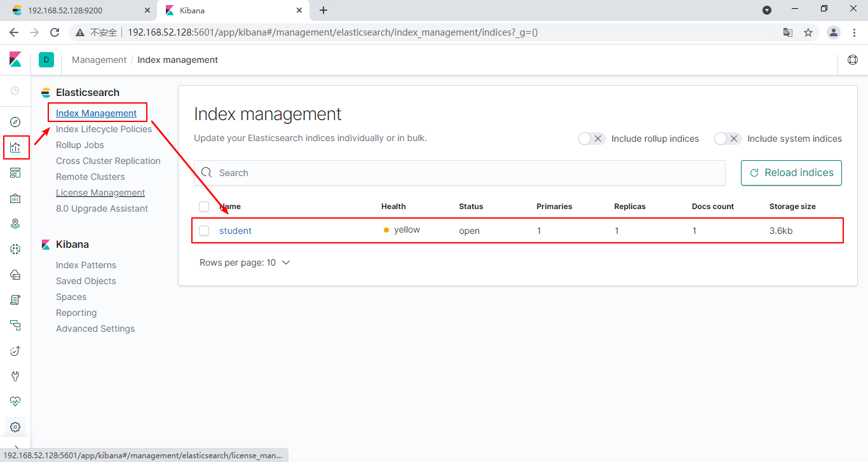Viewport: 868px width, 462px height.
Task: Enable the Include system indices switch
Action: [x=727, y=139]
